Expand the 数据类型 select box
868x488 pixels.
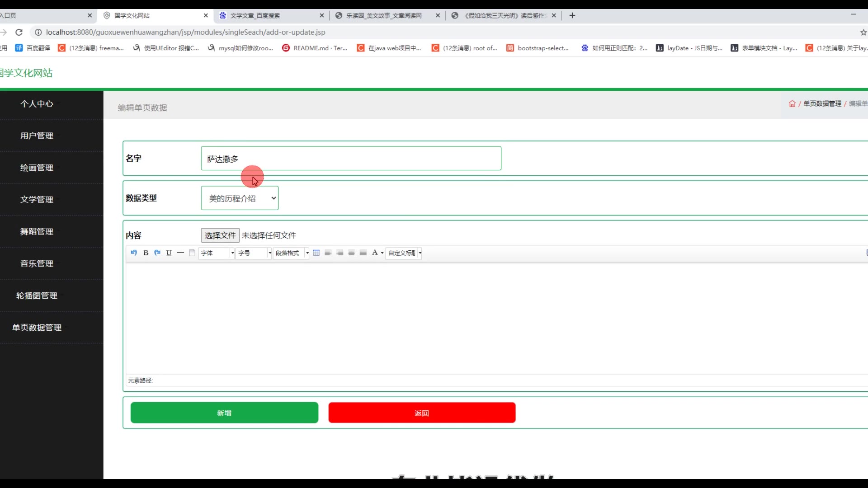click(x=240, y=198)
